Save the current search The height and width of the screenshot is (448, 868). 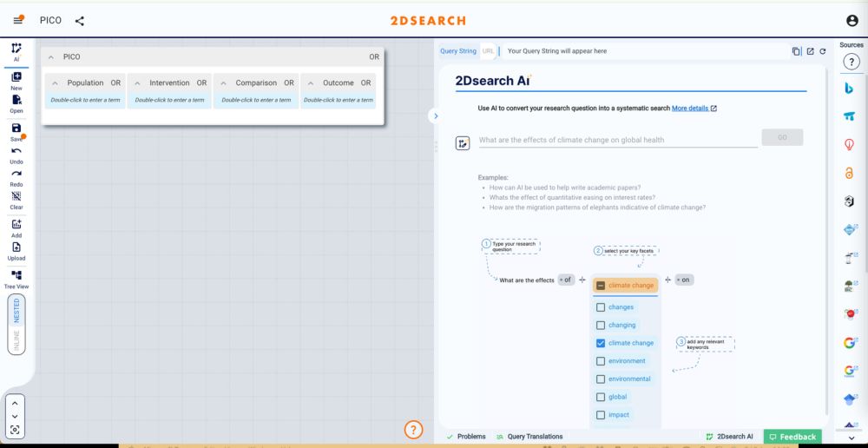16,132
